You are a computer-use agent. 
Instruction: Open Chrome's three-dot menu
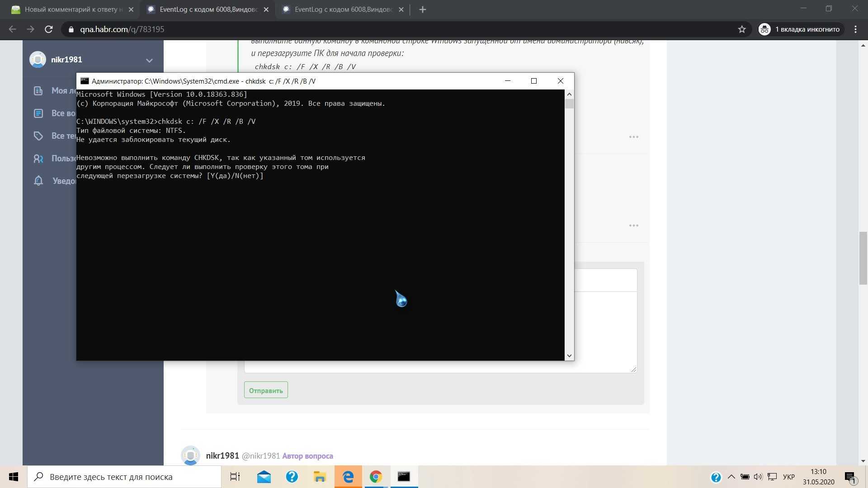[855, 29]
